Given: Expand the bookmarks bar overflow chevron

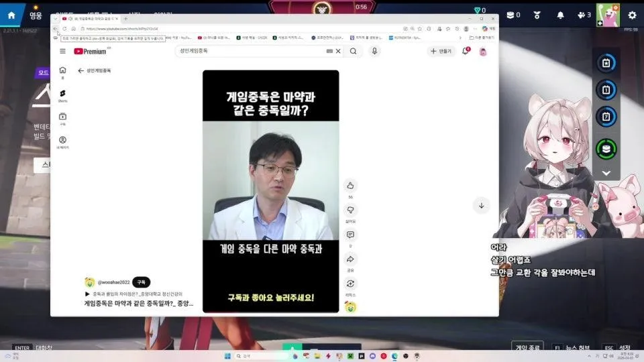Looking at the screenshot, I should [x=460, y=38].
